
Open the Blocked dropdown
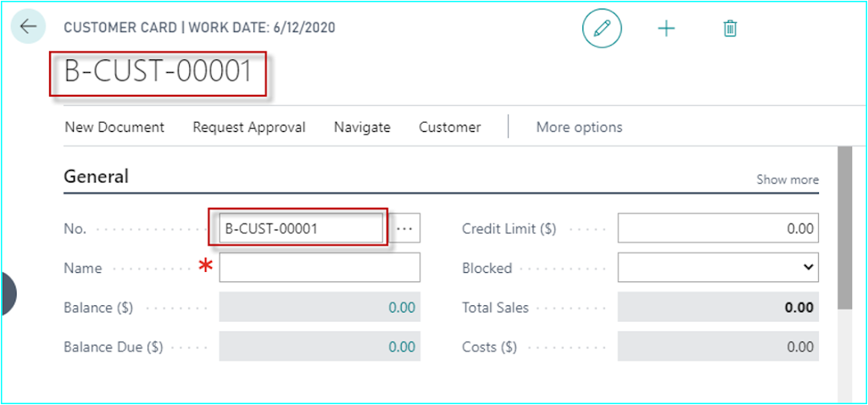click(718, 268)
